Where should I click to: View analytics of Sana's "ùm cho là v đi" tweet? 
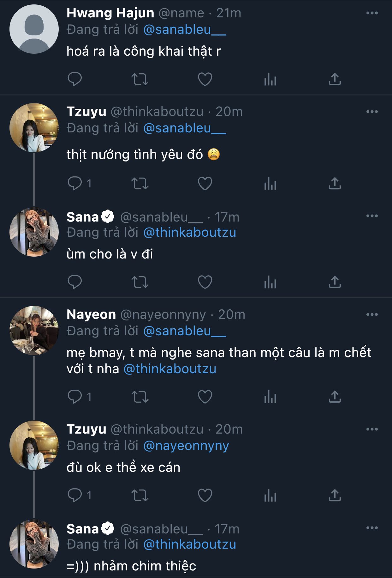(x=270, y=282)
